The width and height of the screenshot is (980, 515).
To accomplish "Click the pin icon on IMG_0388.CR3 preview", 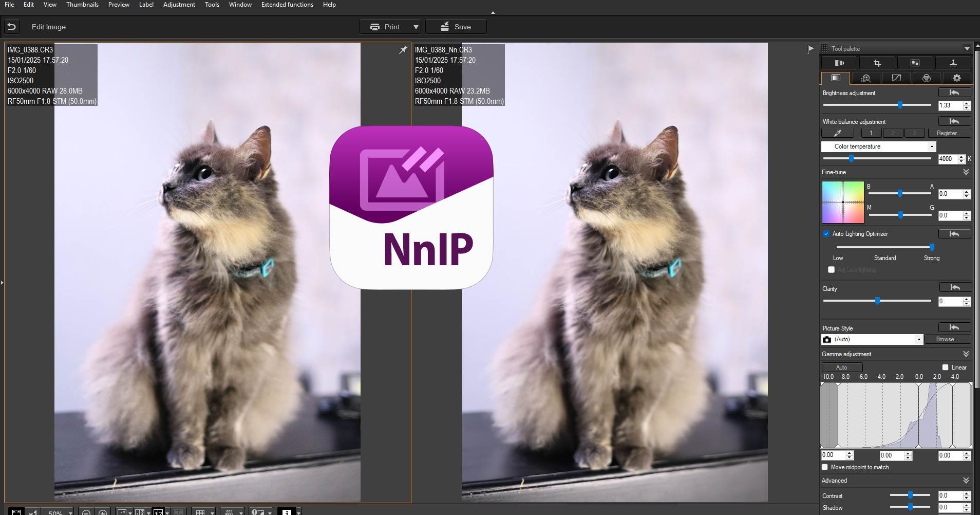I will pos(403,50).
